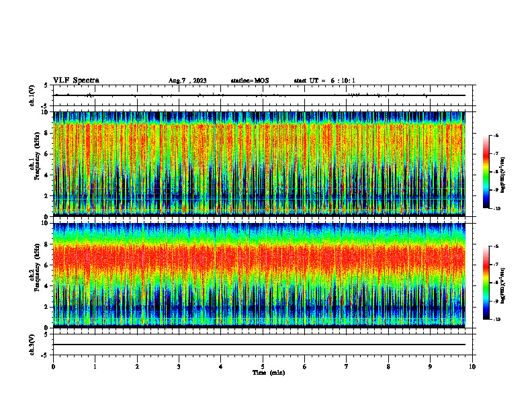Click the "ch.1(V)" waveform axis label
532x411 pixels.
tap(32, 95)
